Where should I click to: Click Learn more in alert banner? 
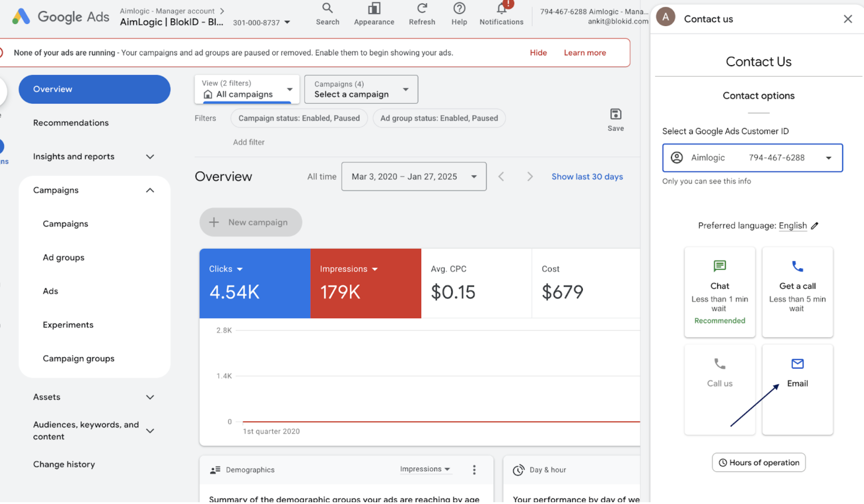point(585,53)
